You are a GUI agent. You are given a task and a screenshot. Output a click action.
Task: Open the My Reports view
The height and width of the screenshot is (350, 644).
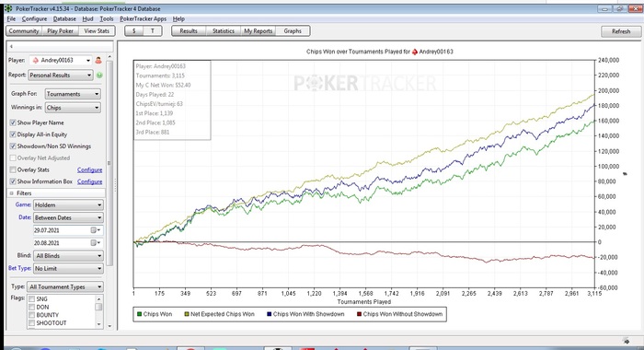(x=258, y=30)
